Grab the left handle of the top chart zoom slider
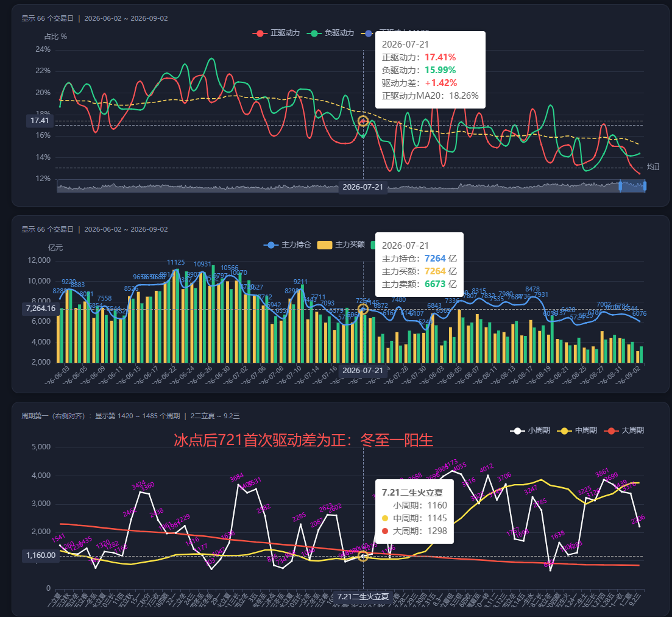This screenshot has width=672, height=617. click(620, 186)
